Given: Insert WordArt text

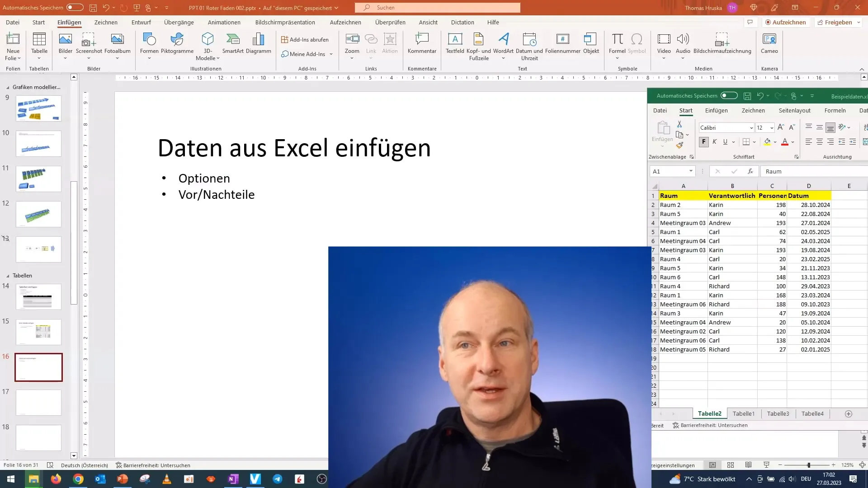Looking at the screenshot, I should pos(503,46).
